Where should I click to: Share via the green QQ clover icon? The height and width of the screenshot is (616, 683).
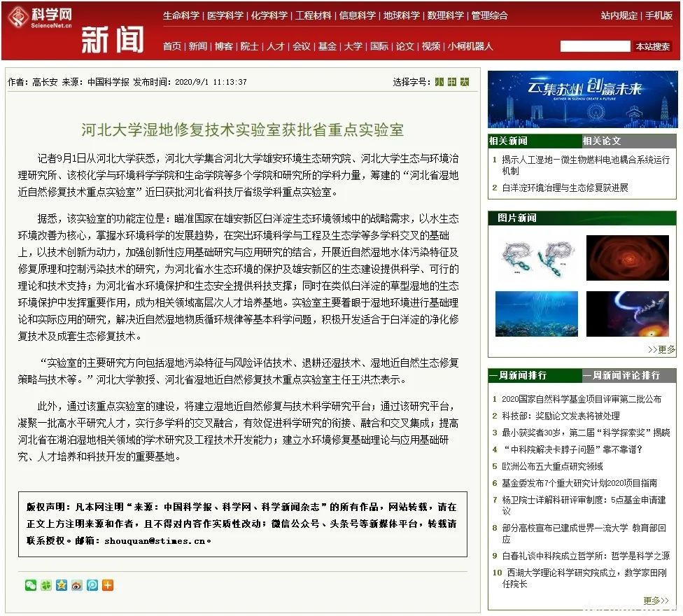click(45, 584)
